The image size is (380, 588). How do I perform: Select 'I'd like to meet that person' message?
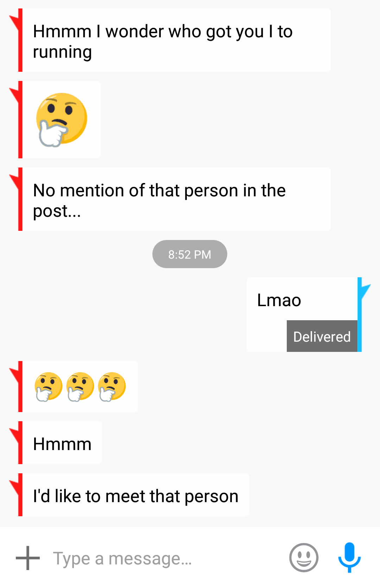135,495
